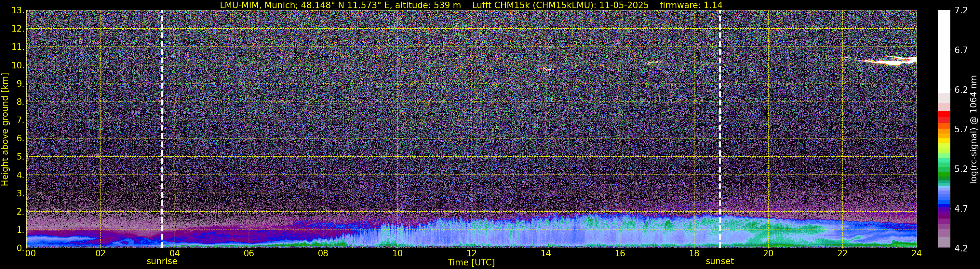Click the '22' time tick label
This screenshot has height=269, width=980.
tap(842, 253)
